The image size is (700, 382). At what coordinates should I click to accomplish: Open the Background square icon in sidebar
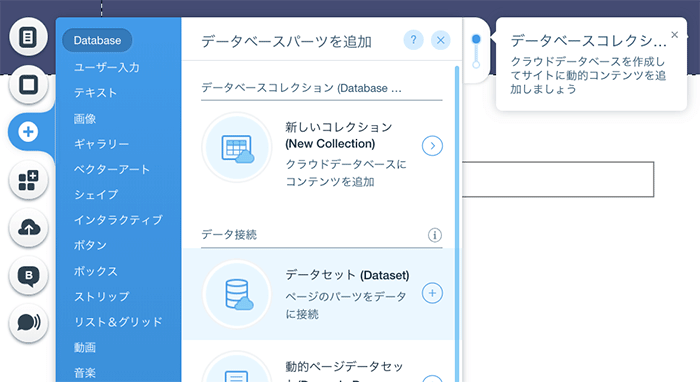tap(28, 84)
